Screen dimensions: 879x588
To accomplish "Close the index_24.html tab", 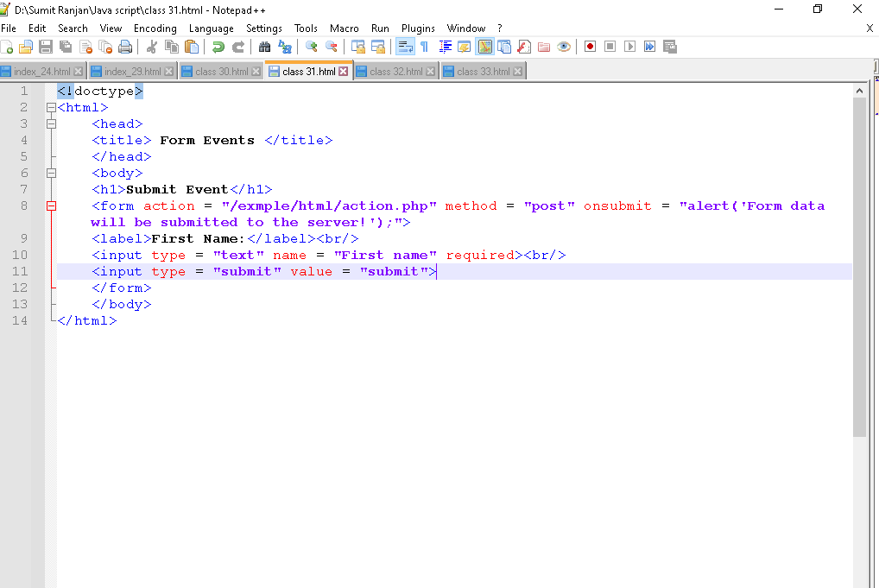I will coord(79,72).
